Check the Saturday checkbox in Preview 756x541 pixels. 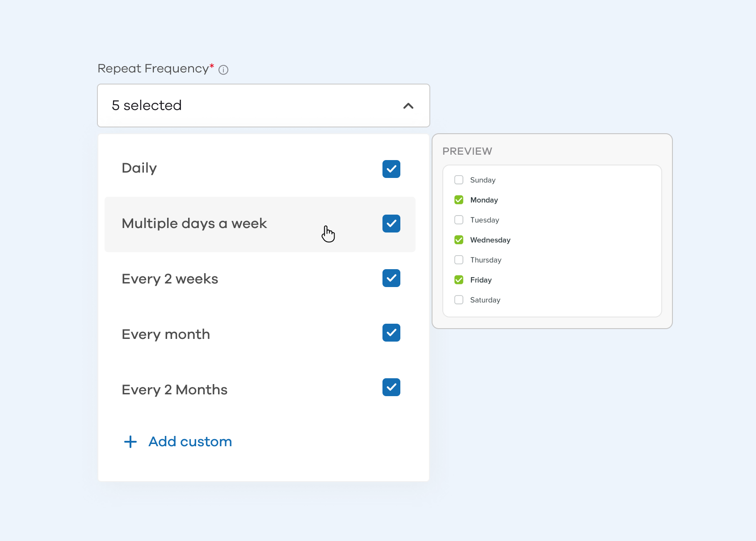[x=459, y=300]
